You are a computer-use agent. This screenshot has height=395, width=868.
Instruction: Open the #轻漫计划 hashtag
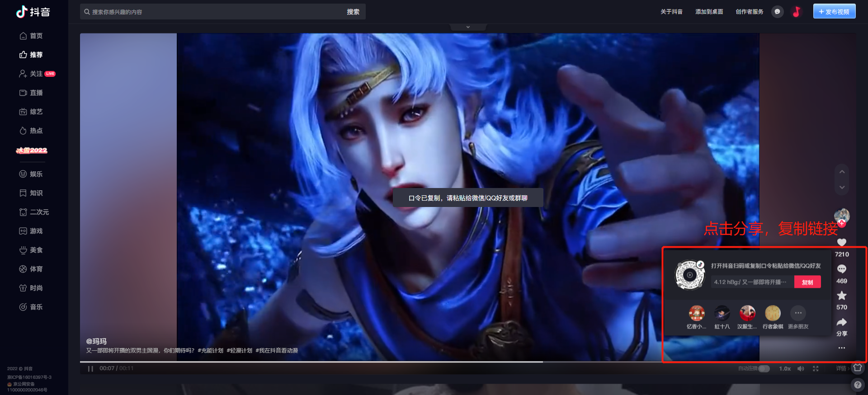point(239,351)
